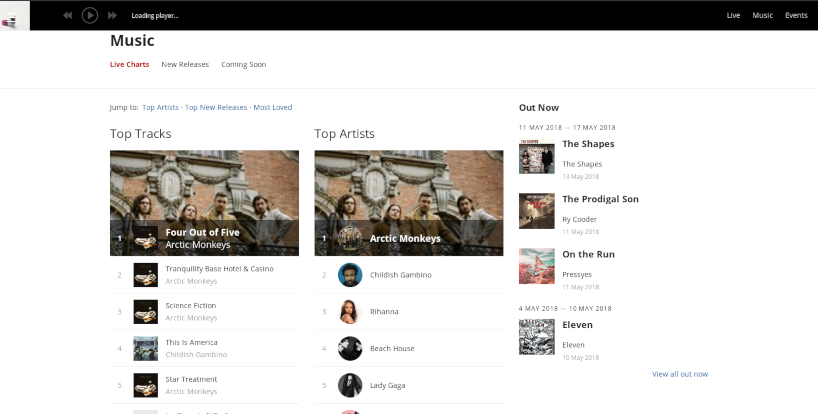Open the Eleven album title
Image resolution: width=818 pixels, height=414 pixels.
[x=577, y=325]
